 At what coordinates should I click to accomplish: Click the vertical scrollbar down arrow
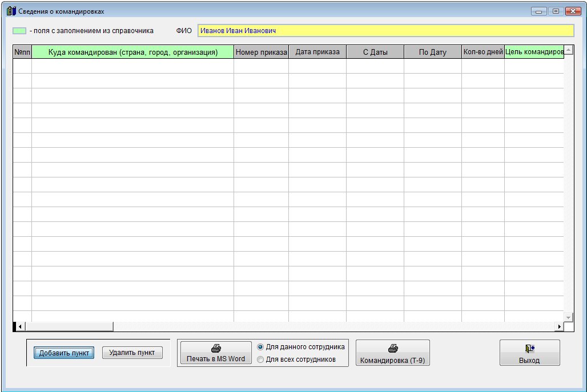[x=568, y=317]
